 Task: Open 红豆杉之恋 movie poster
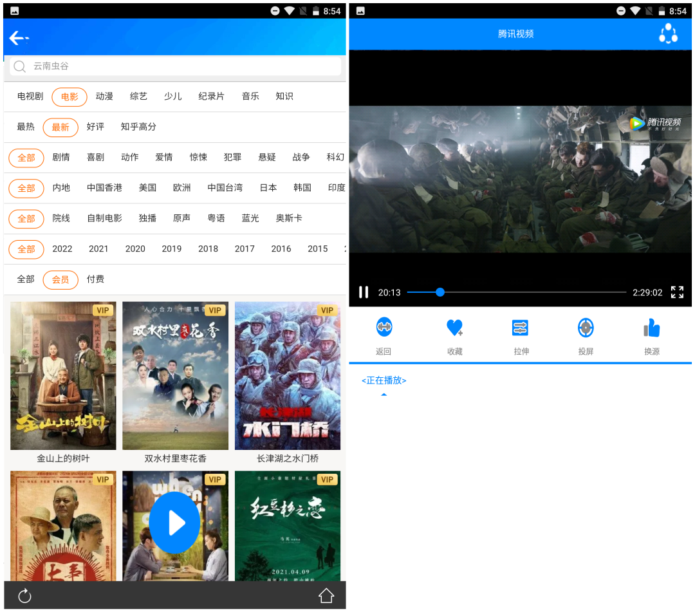coord(288,526)
